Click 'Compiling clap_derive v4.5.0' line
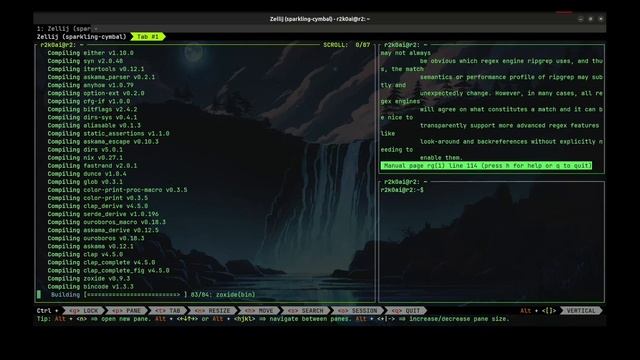Image resolution: width=640 pixels, height=360 pixels. coord(98,206)
